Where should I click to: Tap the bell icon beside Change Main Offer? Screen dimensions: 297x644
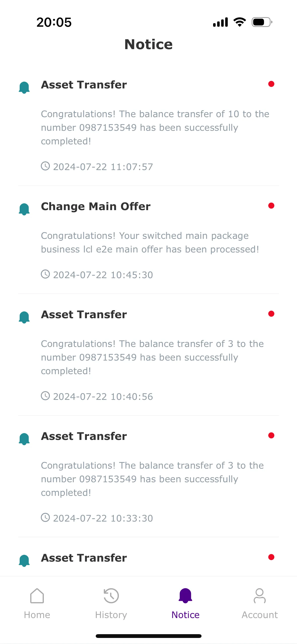(24, 209)
